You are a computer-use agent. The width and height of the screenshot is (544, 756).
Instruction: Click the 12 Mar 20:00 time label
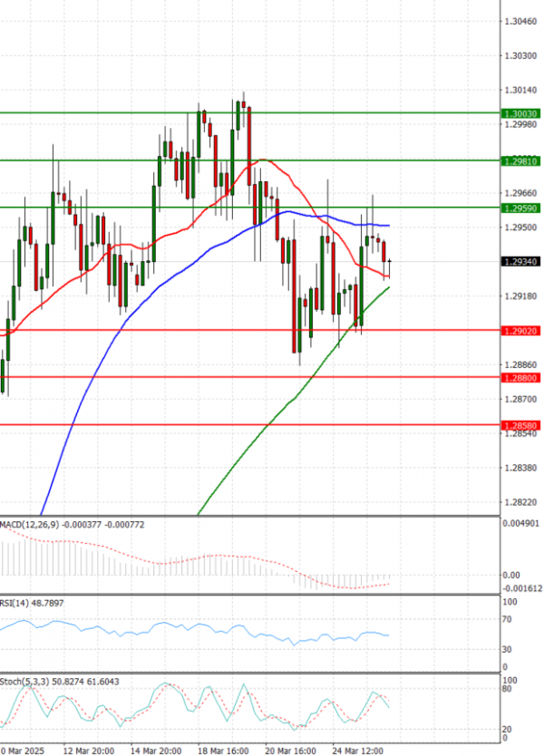click(88, 751)
